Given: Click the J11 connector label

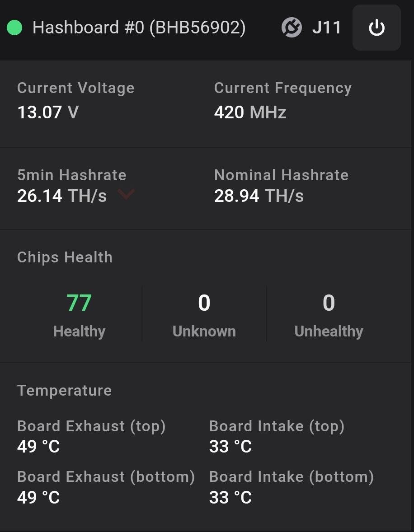Looking at the screenshot, I should point(326,28).
